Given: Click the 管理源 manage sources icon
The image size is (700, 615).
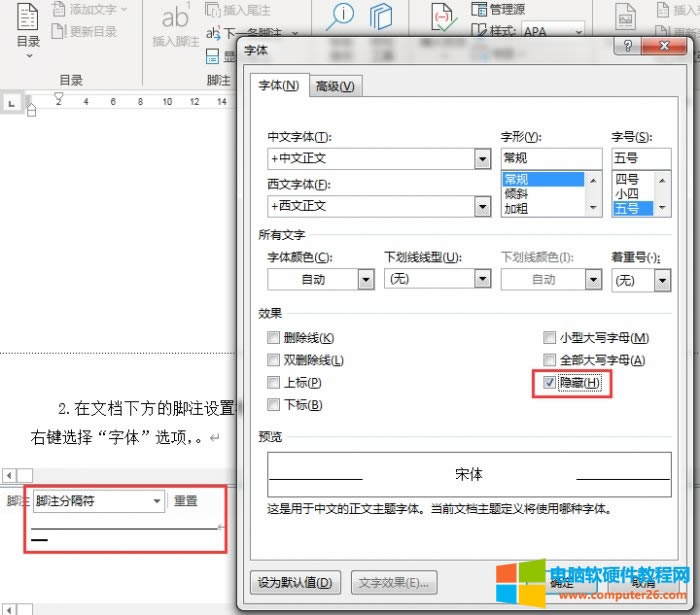Looking at the screenshot, I should pos(479,10).
